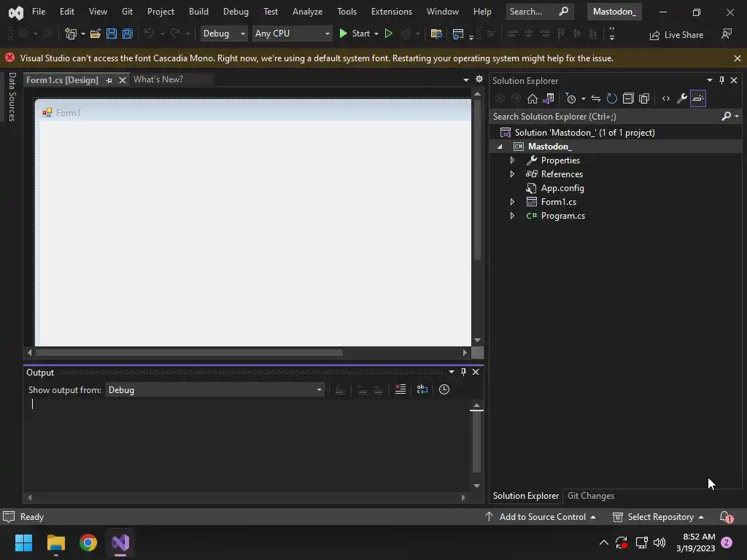
Task: Clear All in the Output panel
Action: (x=400, y=389)
